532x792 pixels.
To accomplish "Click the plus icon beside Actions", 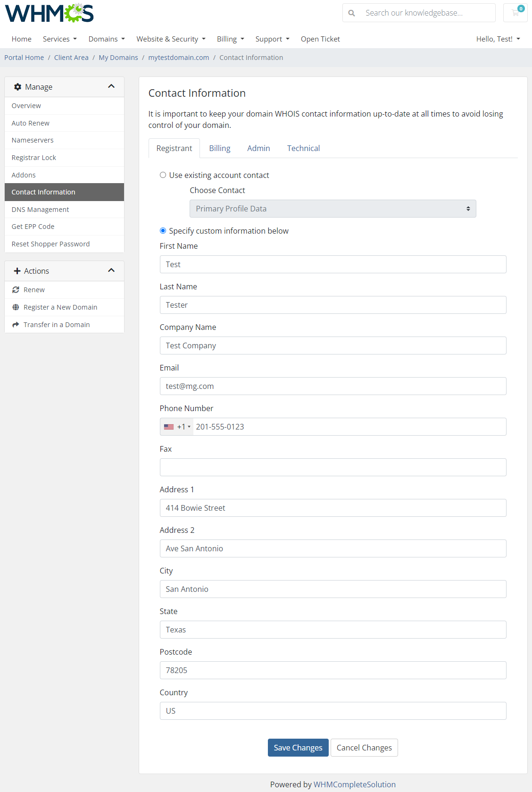I will [17, 271].
